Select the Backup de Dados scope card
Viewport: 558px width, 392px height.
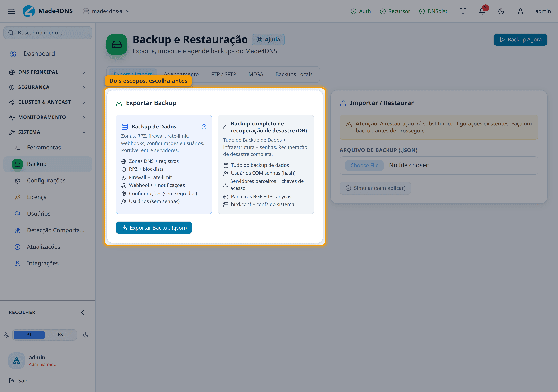point(164,164)
